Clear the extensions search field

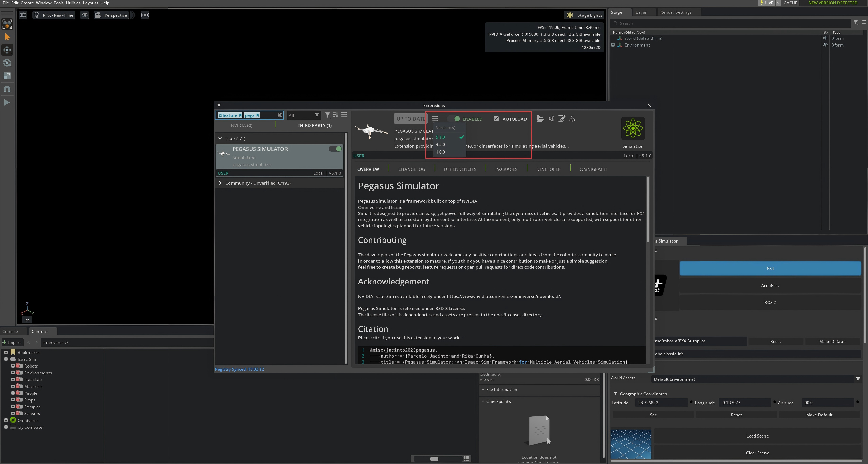[x=280, y=115]
